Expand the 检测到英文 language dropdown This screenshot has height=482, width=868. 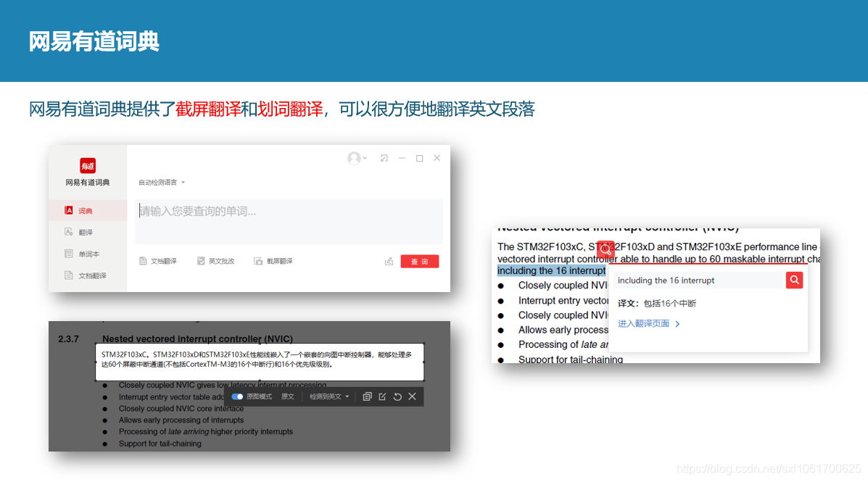pos(329,396)
